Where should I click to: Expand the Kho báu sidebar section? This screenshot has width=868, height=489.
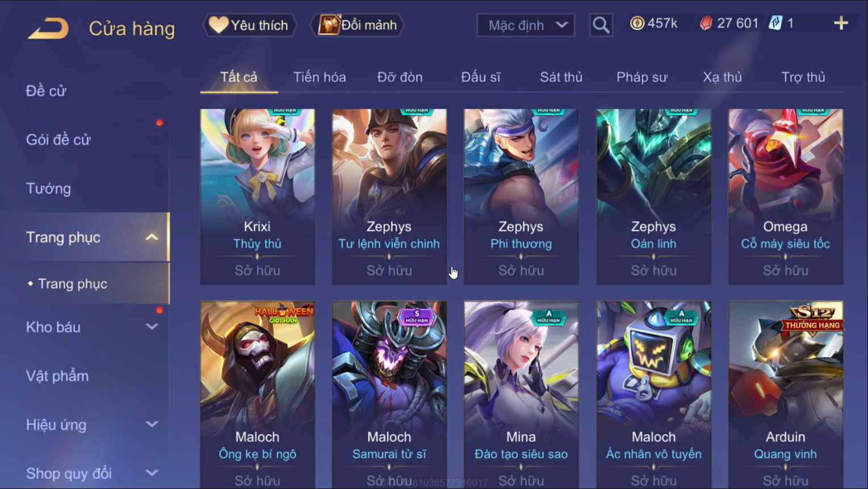click(x=152, y=327)
